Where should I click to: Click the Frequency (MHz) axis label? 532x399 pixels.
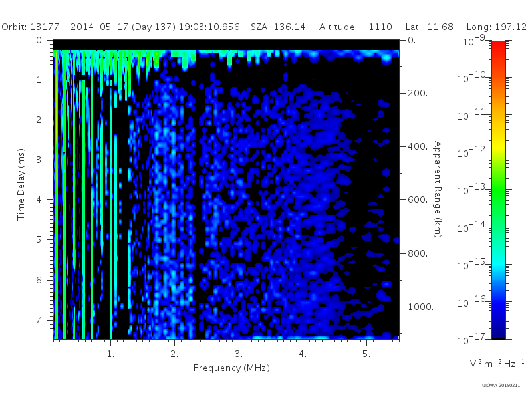pos(231,368)
